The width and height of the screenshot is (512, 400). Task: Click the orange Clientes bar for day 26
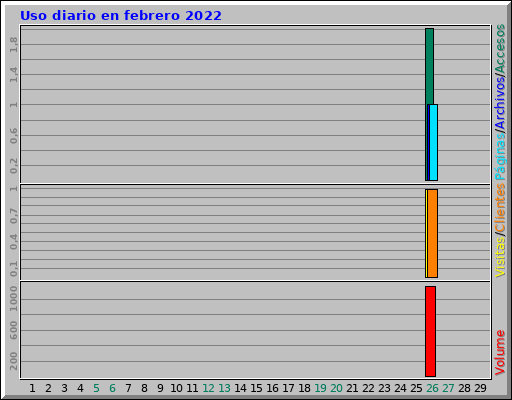433,233
